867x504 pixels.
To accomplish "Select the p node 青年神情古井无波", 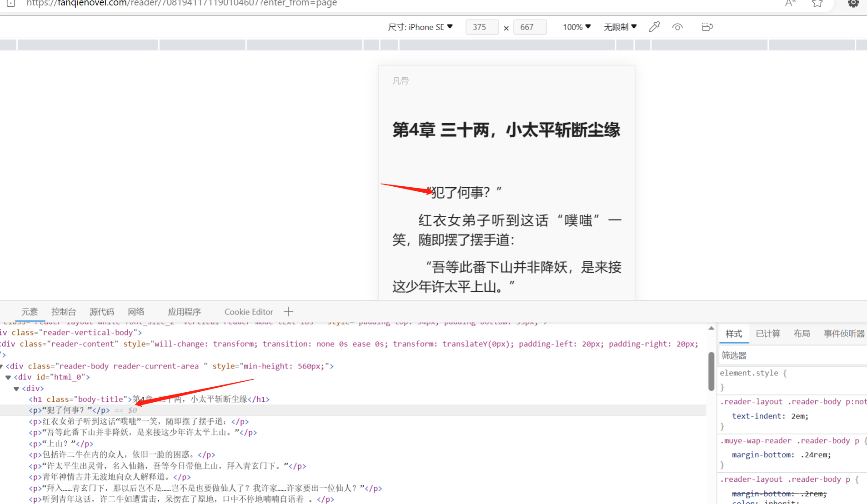I will (110, 477).
